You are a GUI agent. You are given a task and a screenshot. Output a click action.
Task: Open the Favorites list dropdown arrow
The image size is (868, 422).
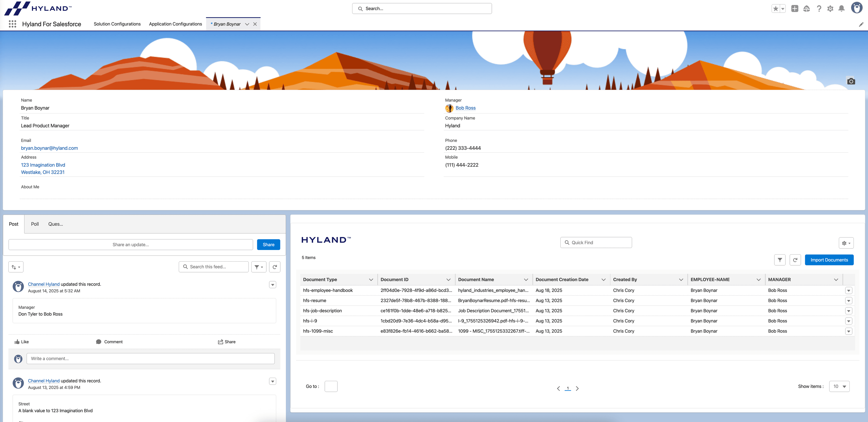tap(783, 9)
